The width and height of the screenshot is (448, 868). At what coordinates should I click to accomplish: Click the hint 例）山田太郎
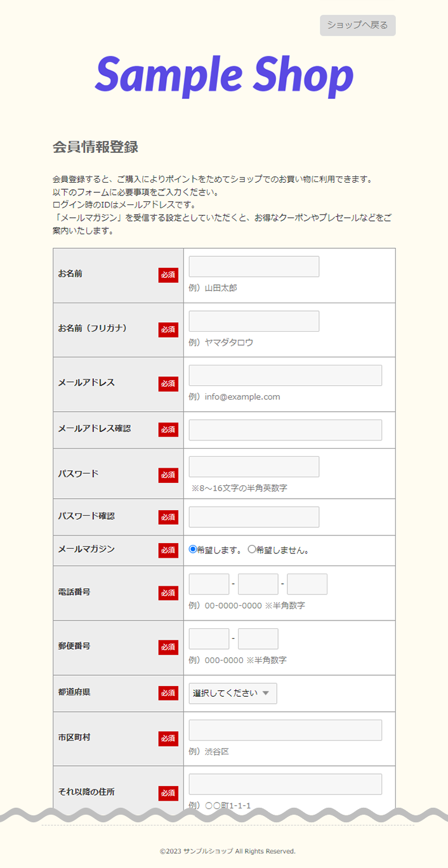point(213,288)
